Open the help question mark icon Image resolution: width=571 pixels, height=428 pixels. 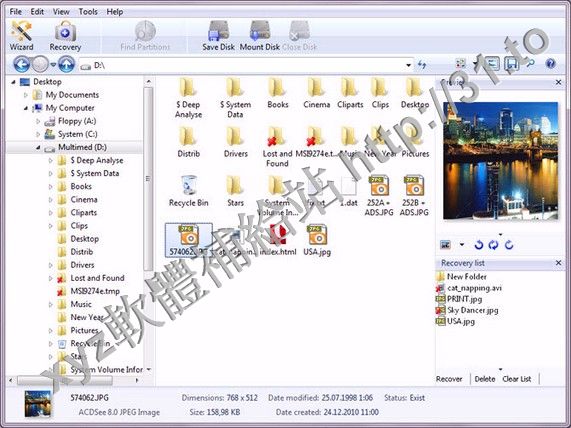tap(550, 64)
